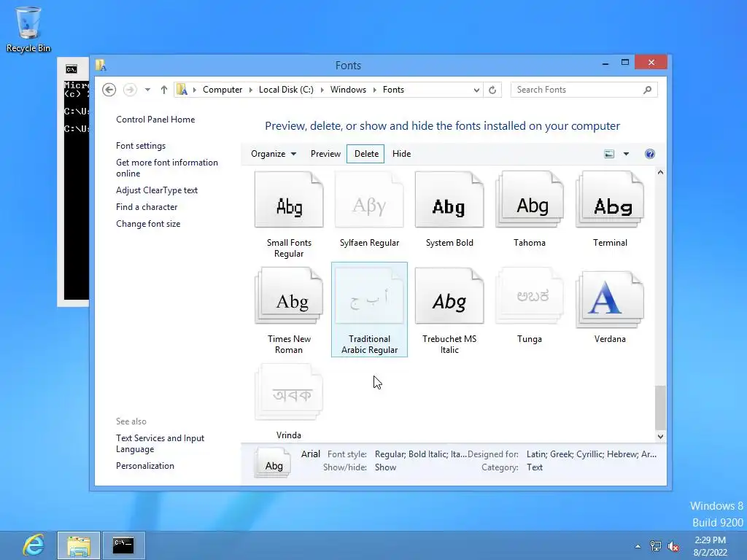Viewport: 747px width, 560px height.
Task: Refresh the Fonts folder view
Action: coord(492,90)
